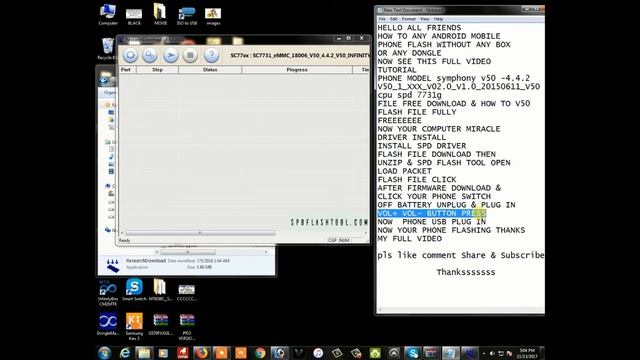This screenshot has width=640, height=360.
Task: Open the File menu in Notepad
Action: pos(382,19)
